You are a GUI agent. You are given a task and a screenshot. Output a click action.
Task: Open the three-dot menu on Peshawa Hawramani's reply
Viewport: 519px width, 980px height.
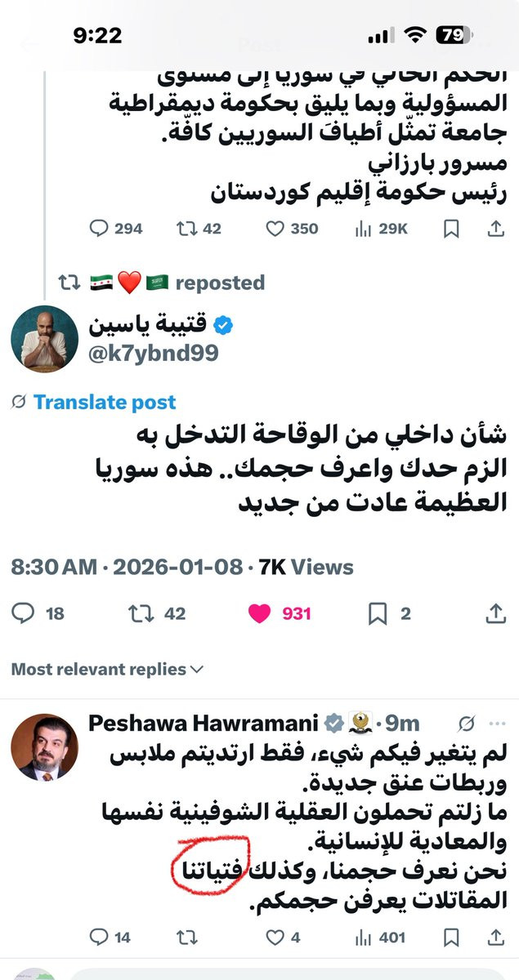pyautogui.click(x=496, y=723)
